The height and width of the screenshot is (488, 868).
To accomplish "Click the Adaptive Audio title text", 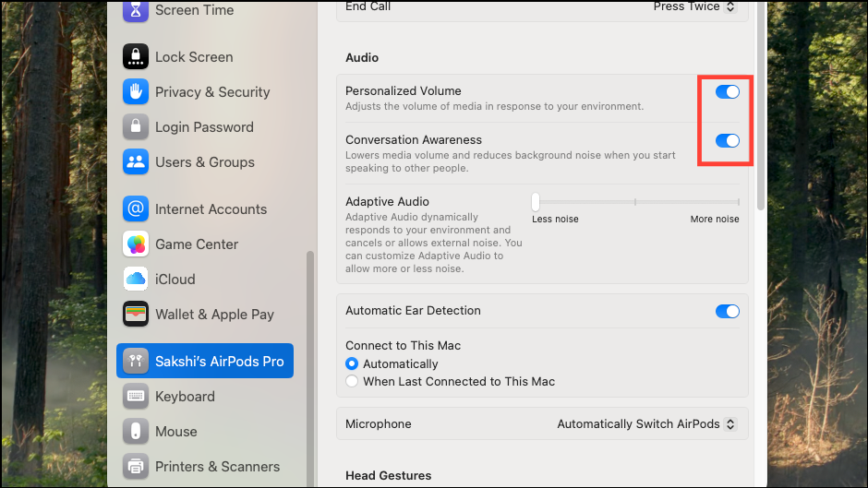I will (388, 201).
